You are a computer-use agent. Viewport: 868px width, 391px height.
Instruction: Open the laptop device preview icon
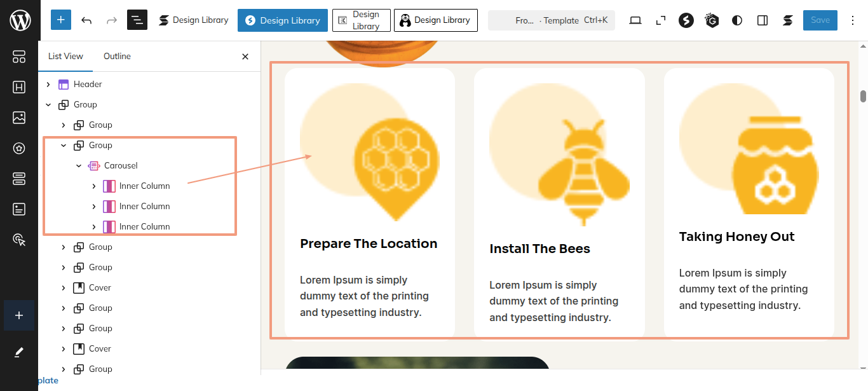tap(635, 20)
